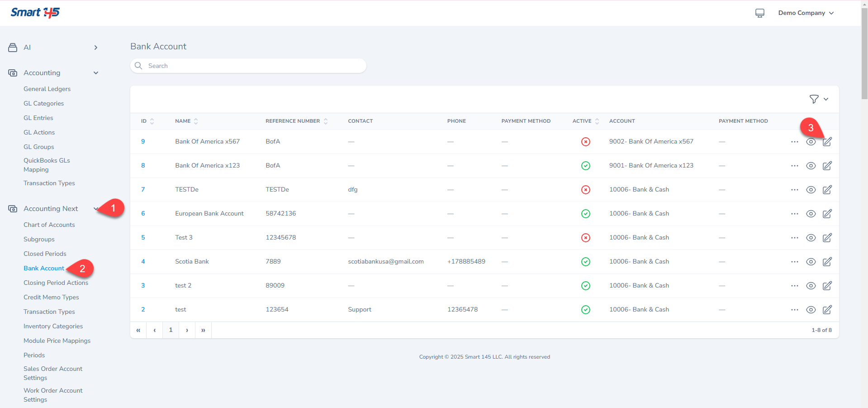This screenshot has height=408, width=868.
Task: Click the edit icon for Bank Of America x123
Action: pos(827,166)
